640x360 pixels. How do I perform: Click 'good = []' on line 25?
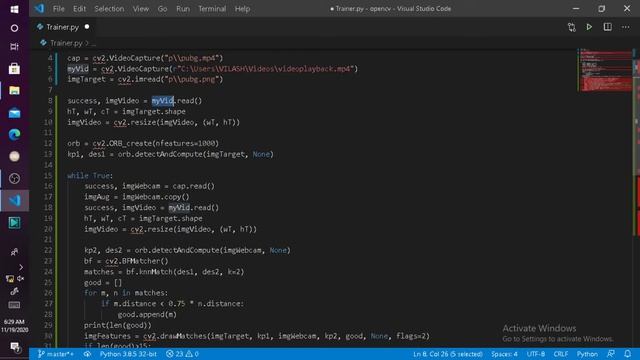coord(103,282)
